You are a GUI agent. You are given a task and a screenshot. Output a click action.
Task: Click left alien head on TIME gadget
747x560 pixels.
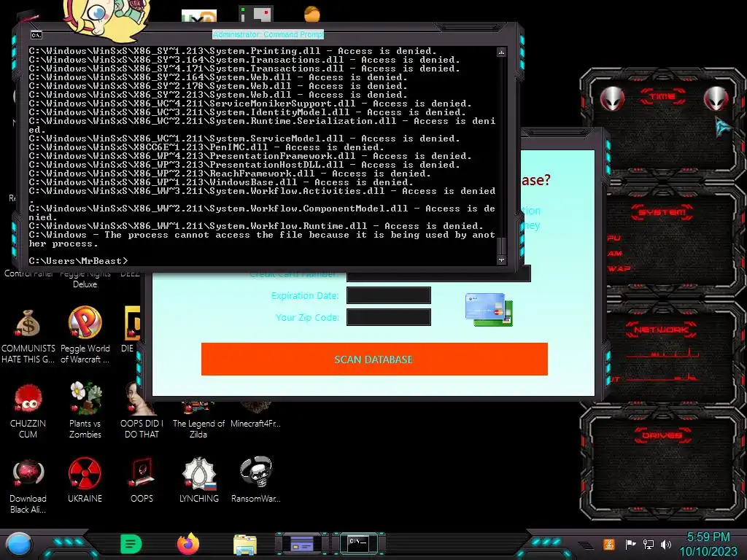(x=612, y=98)
